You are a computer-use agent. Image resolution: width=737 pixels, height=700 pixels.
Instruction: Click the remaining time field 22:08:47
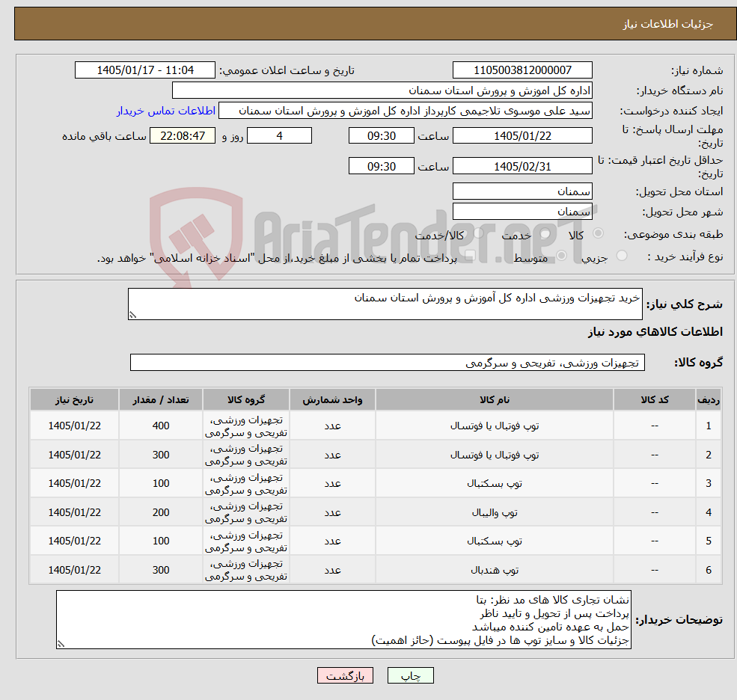[x=183, y=136]
